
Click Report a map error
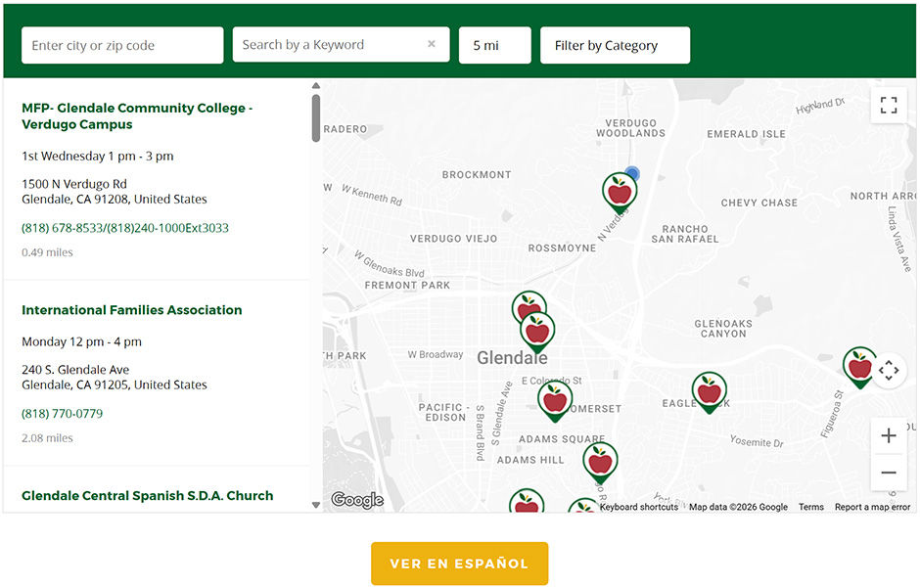[874, 507]
